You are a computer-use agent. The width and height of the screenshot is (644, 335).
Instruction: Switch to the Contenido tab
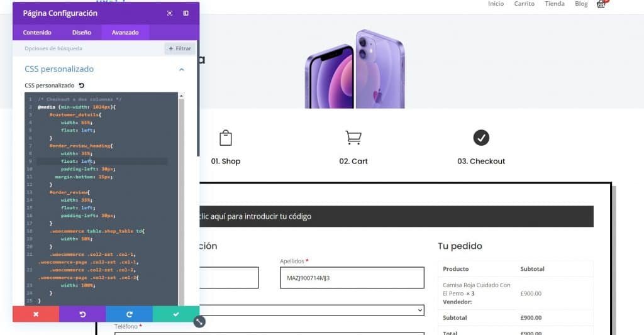pyautogui.click(x=37, y=33)
